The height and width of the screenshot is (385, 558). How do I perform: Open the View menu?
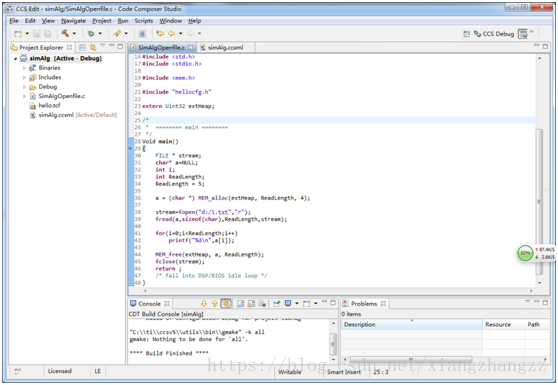(x=48, y=21)
